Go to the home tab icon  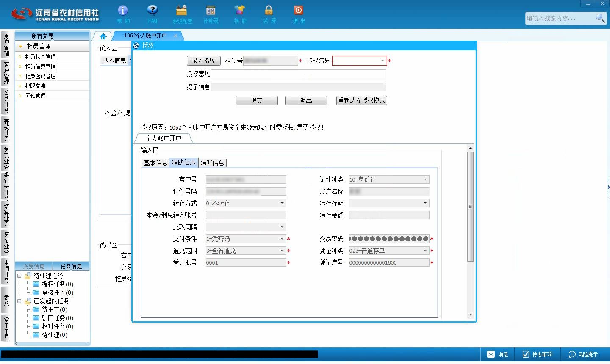pyautogui.click(x=103, y=36)
